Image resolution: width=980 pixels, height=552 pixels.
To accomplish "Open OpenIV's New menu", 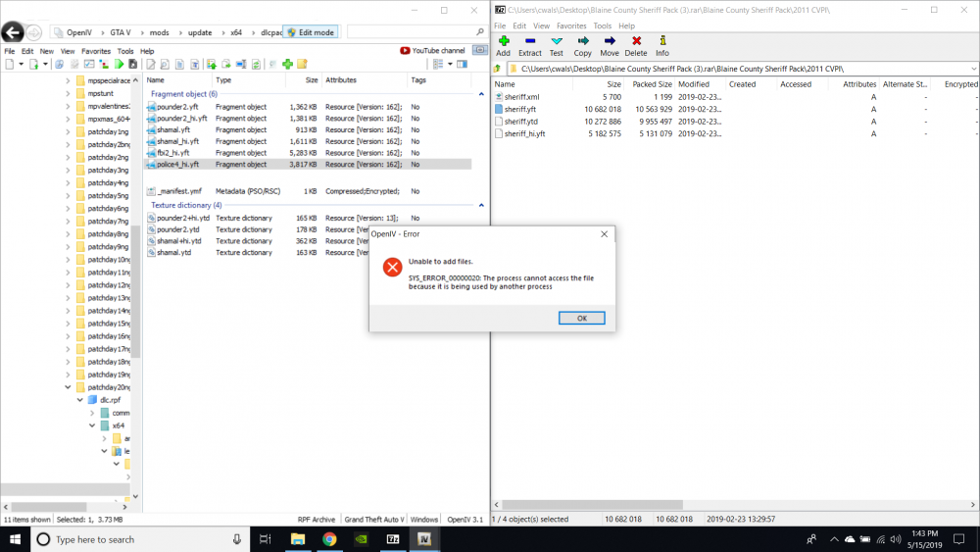I will [47, 51].
